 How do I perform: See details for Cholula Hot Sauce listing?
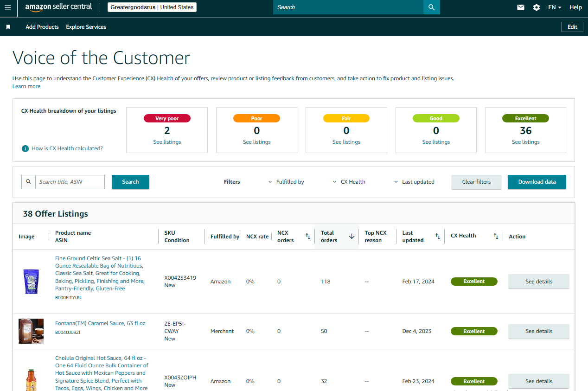pyautogui.click(x=539, y=381)
